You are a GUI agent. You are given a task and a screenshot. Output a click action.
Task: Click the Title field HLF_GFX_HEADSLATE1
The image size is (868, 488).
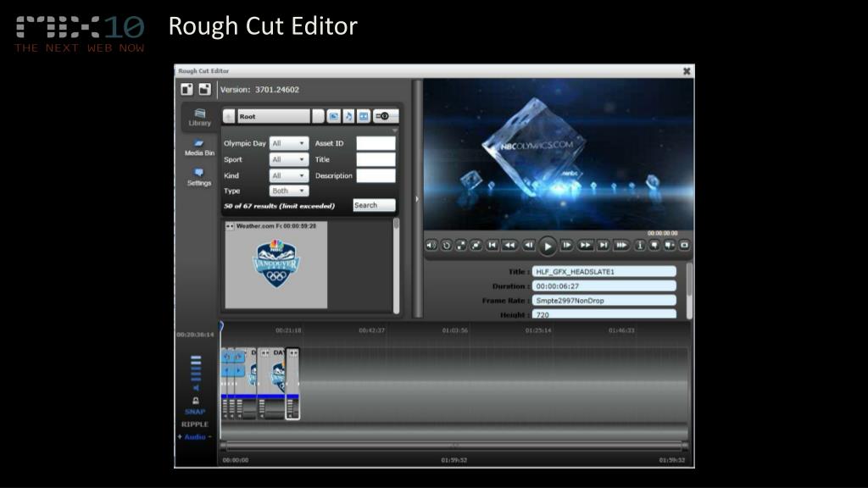pyautogui.click(x=604, y=272)
